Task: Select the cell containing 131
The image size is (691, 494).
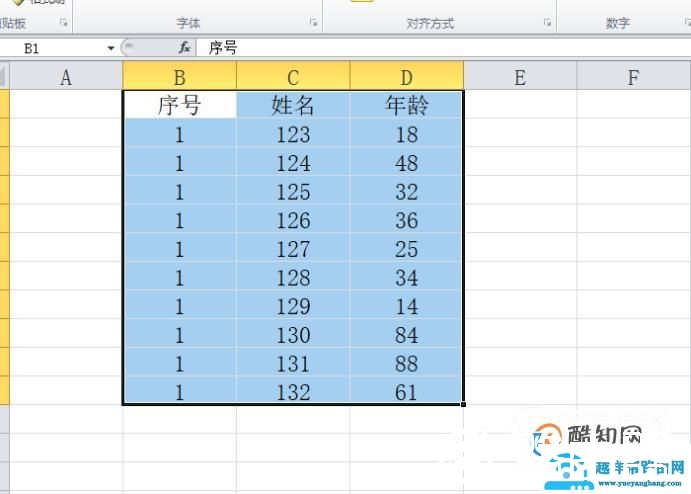Action: (x=293, y=362)
